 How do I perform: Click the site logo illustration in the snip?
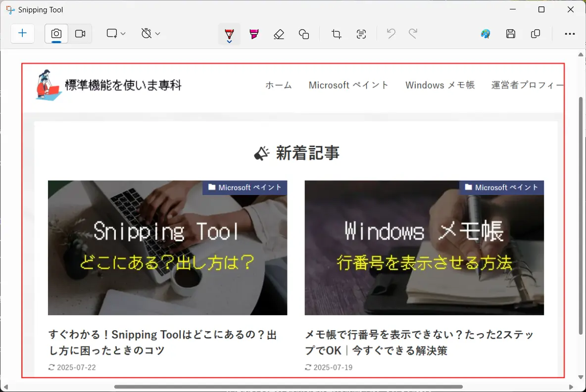[x=49, y=85]
